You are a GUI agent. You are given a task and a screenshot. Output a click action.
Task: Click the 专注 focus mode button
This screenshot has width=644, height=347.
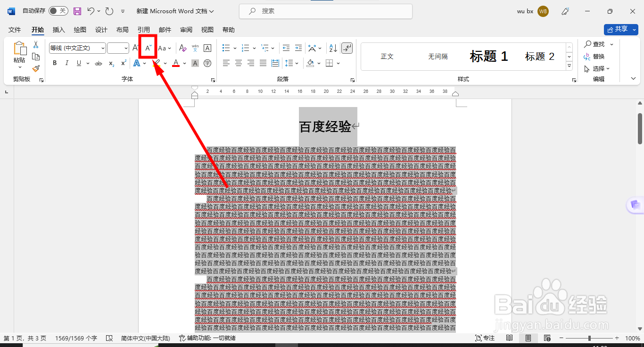(486, 338)
